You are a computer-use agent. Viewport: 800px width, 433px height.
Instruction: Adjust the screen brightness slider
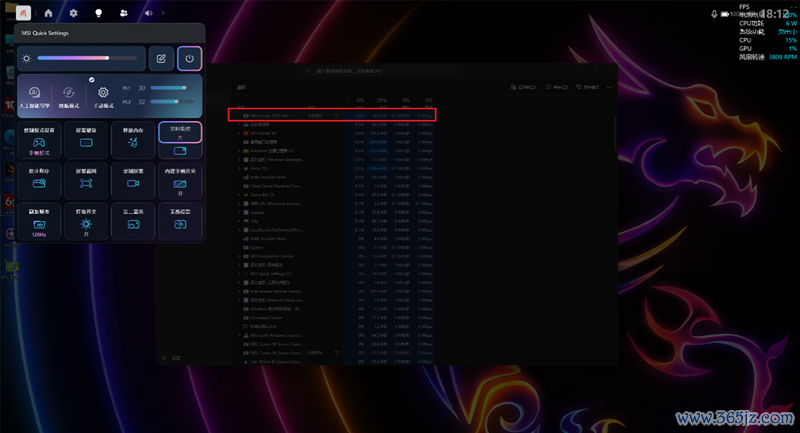point(87,58)
